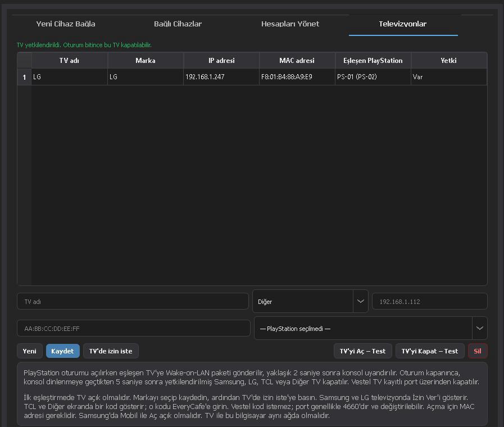Select the IP cell 192.168.1.247
This screenshot has width=504, height=427.
tap(221, 77)
